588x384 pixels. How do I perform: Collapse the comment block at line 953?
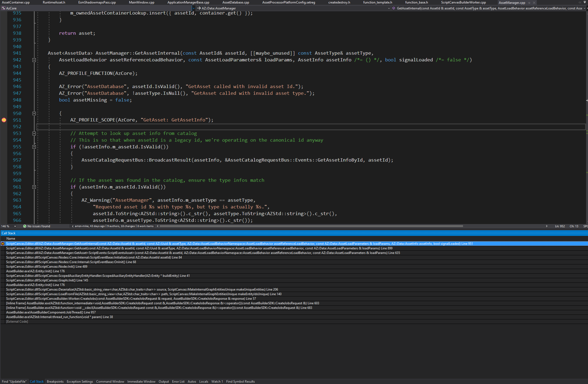click(34, 133)
